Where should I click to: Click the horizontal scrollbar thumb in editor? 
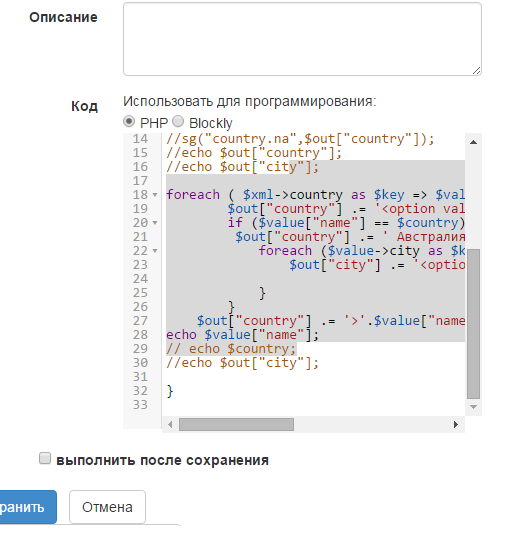[x=236, y=424]
